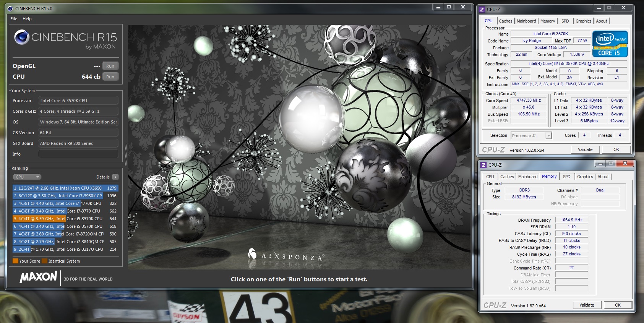
Task: Click the DRAM Frequency value 1054.9 MHz
Action: (571, 220)
